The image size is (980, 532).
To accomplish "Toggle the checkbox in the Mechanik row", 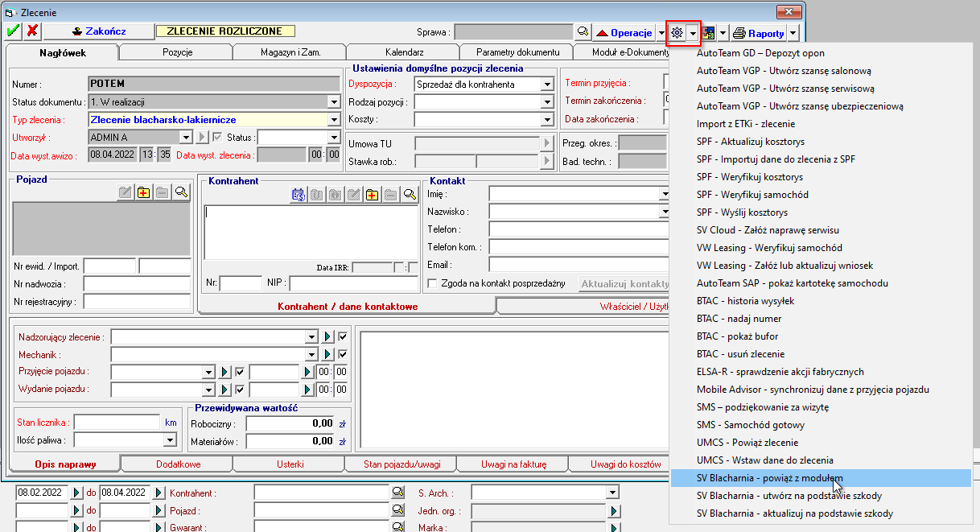I will point(343,354).
